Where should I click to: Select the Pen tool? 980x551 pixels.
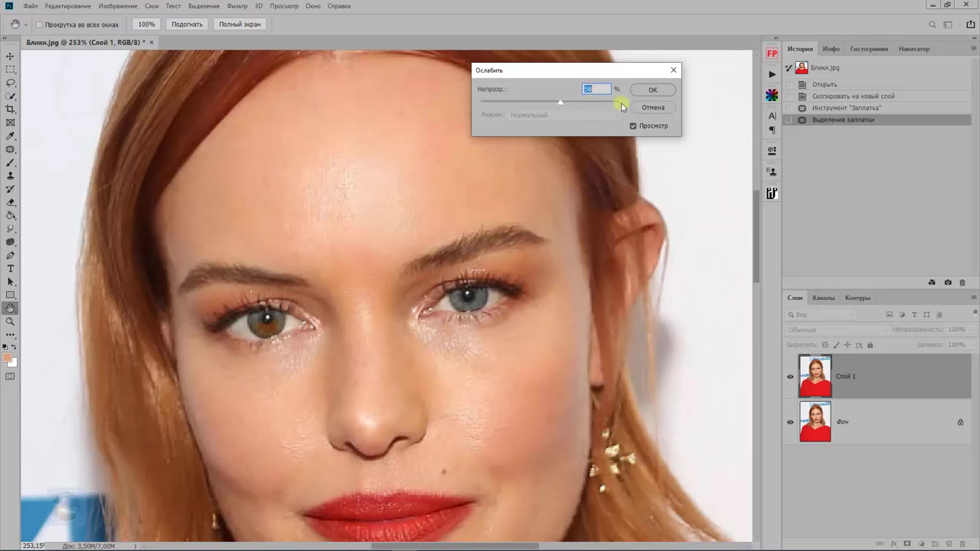11,256
